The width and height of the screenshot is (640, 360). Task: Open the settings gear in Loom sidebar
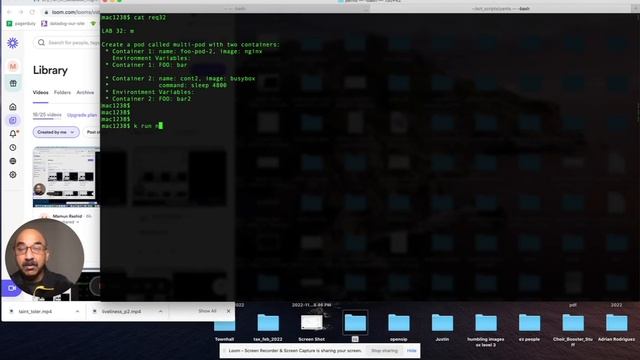tap(13, 175)
